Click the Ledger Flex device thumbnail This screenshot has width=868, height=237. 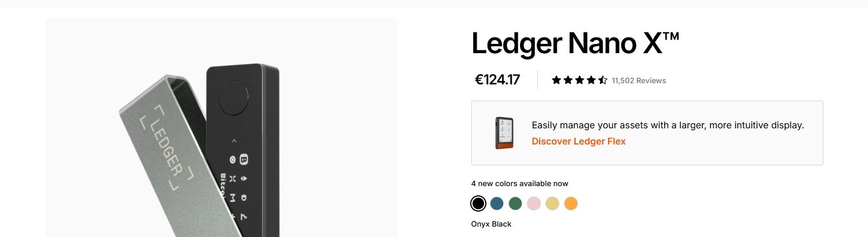504,133
